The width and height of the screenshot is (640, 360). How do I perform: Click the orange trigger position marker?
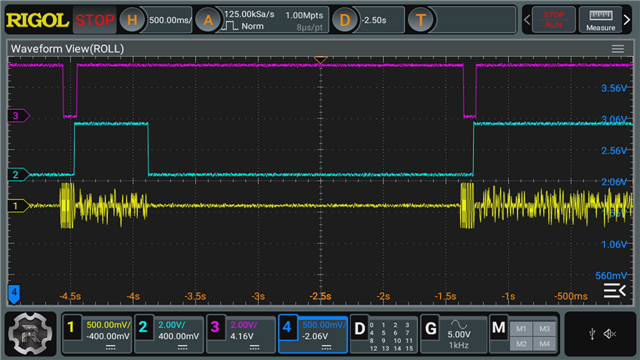coord(320,60)
